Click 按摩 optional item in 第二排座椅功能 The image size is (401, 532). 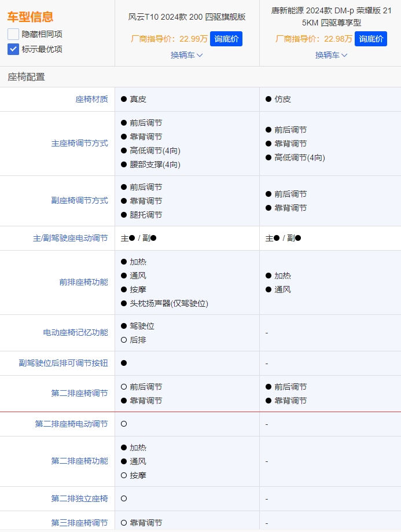(x=138, y=475)
